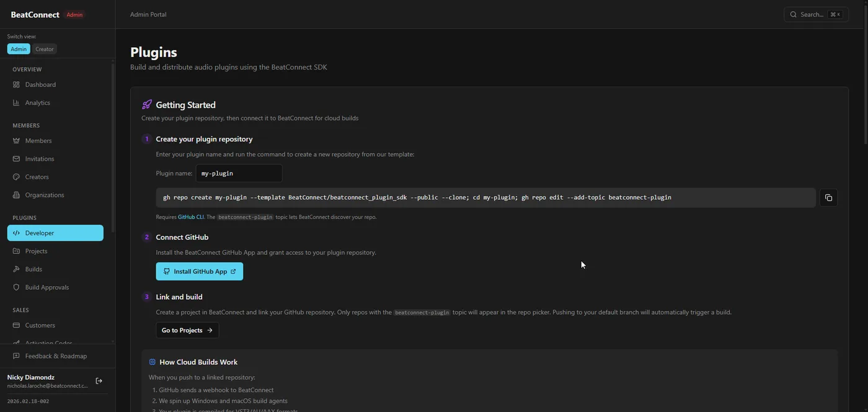Image resolution: width=868 pixels, height=412 pixels.
Task: Open search with the magnifier icon
Action: 793,14
